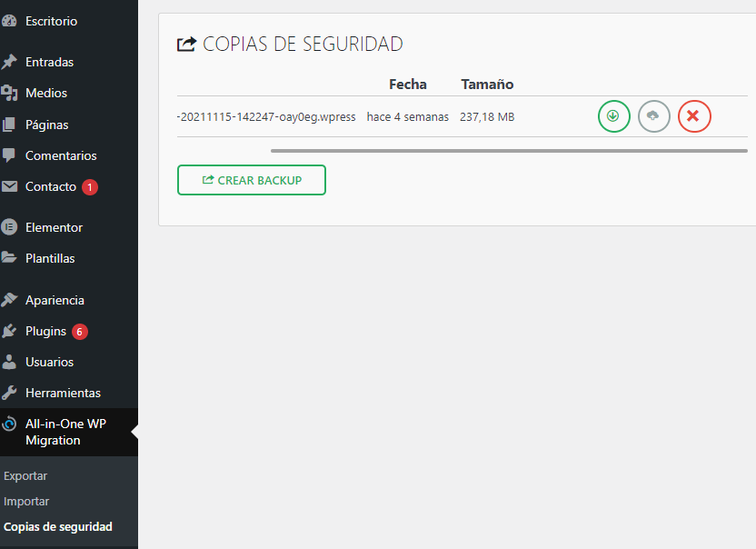Open the Exportar submenu link
The width and height of the screenshot is (756, 549).
(x=25, y=475)
